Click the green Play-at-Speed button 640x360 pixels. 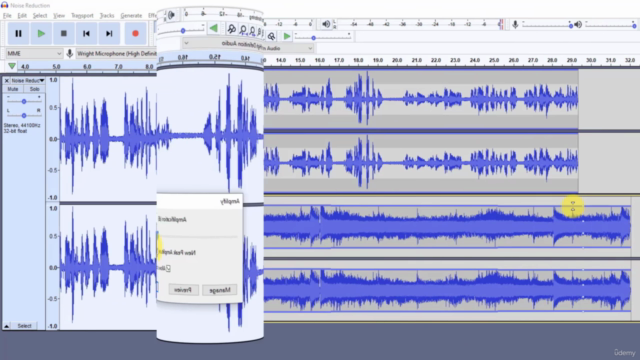(x=287, y=36)
